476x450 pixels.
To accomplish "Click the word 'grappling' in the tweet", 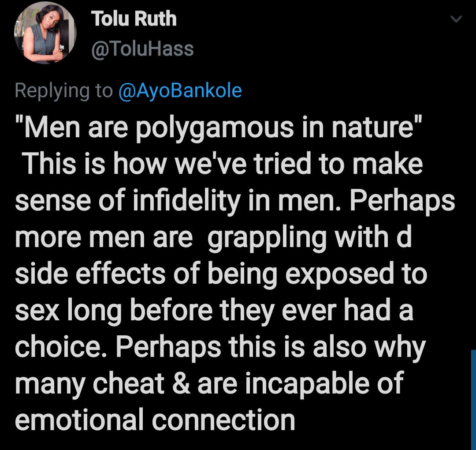I will 267,238.
